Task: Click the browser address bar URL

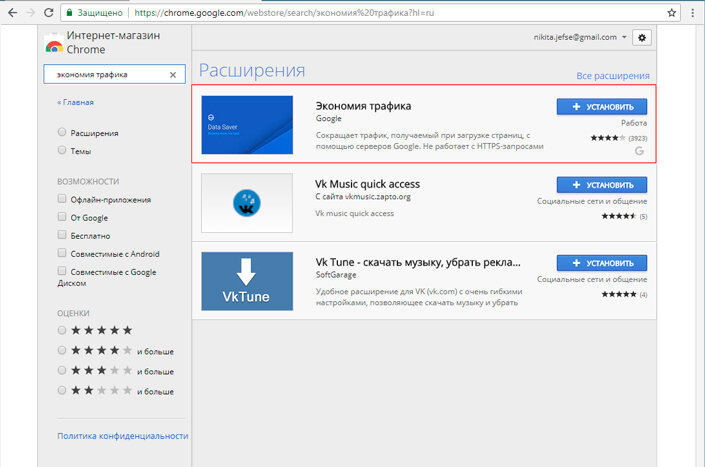Action: pyautogui.click(x=284, y=13)
